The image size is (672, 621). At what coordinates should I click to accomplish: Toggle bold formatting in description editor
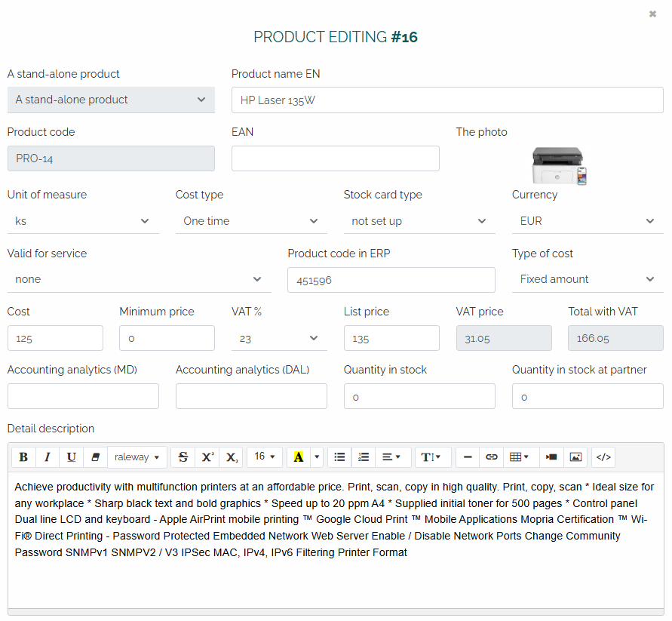pos(23,457)
